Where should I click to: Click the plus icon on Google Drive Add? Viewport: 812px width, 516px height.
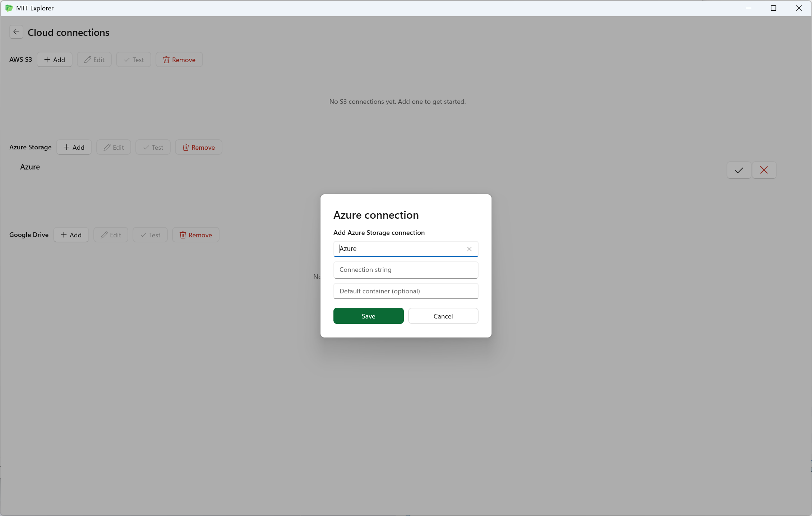click(x=64, y=235)
